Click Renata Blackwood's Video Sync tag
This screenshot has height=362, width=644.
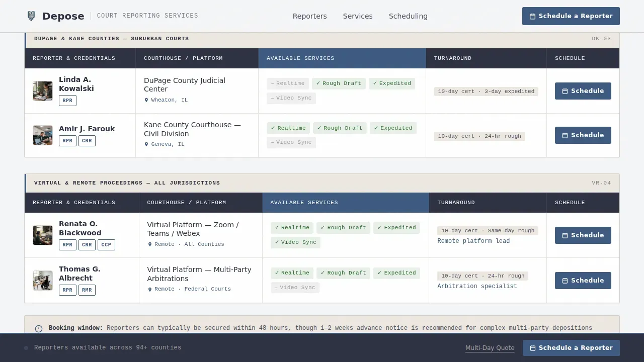tap(295, 242)
